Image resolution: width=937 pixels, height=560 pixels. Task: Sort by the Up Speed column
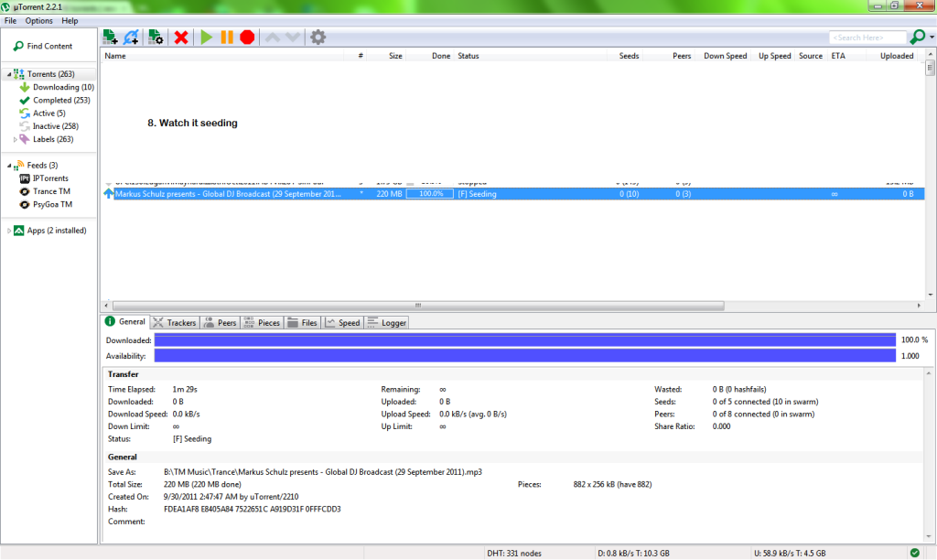point(774,56)
